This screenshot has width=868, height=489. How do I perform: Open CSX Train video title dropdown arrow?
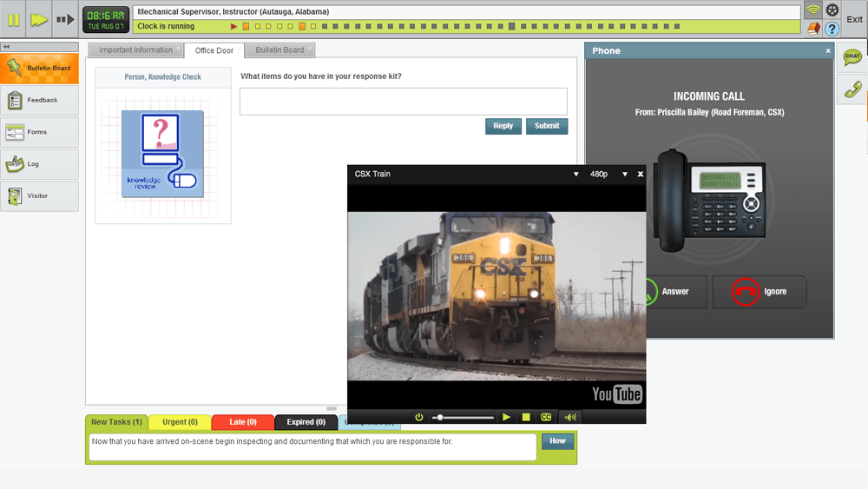click(575, 174)
